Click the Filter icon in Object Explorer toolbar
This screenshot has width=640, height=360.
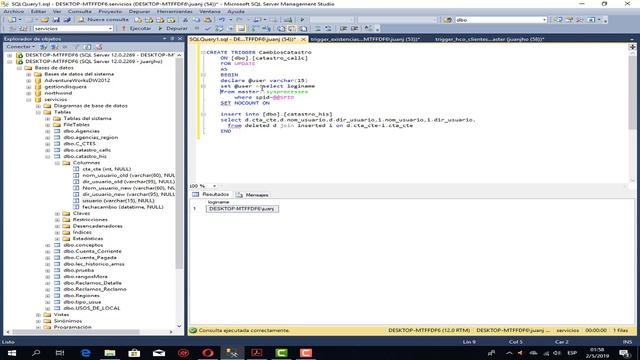[76, 47]
